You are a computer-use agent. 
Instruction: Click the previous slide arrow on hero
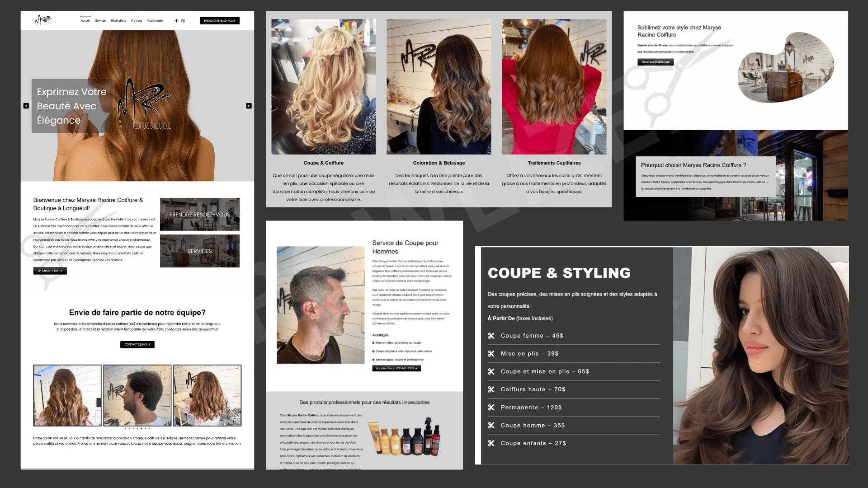[26, 106]
